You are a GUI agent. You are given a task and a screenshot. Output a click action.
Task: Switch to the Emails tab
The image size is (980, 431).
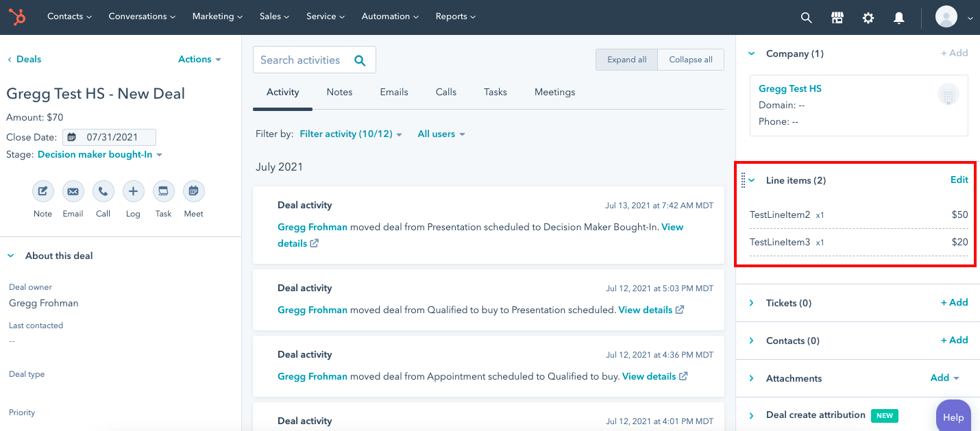click(x=394, y=92)
